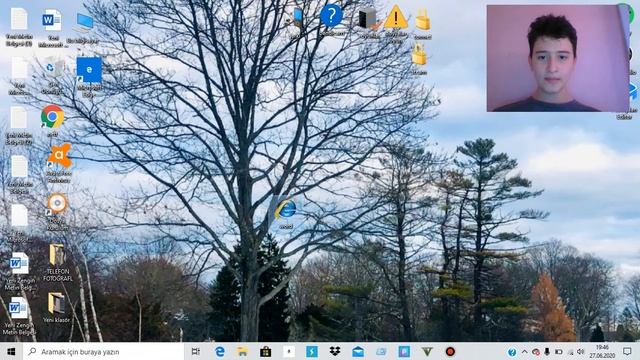Open Microsoft Store from the taskbar
The height and width of the screenshot is (360, 640).
coord(265,351)
